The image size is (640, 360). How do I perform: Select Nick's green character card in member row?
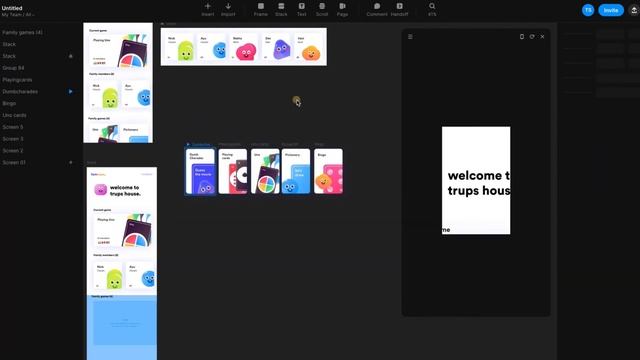180,47
